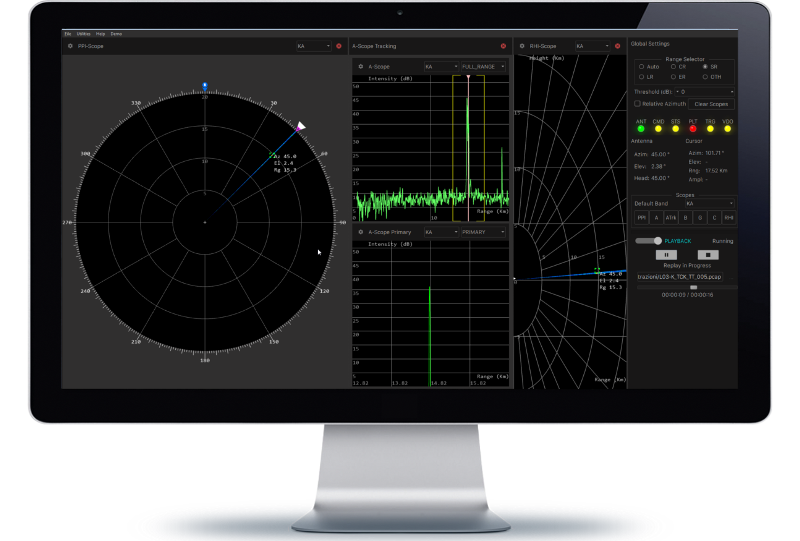
Task: Close the PPI-Scope panel with red icon
Action: point(339,46)
